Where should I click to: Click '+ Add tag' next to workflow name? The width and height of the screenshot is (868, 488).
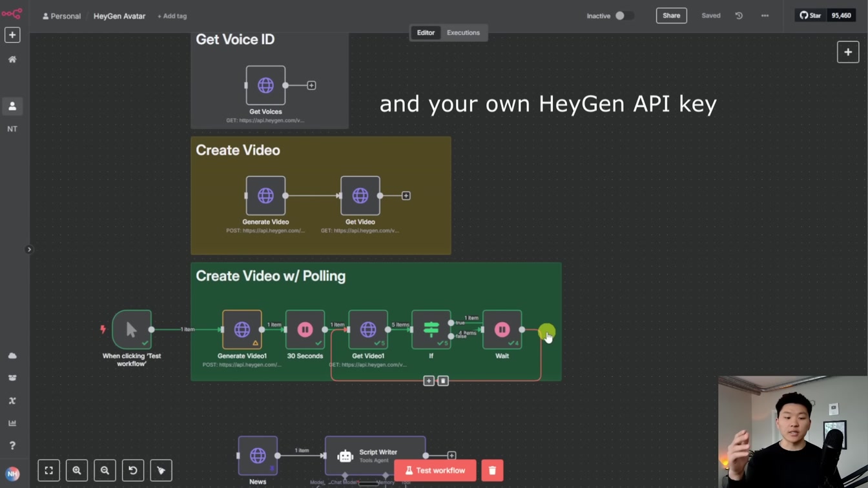[172, 16]
